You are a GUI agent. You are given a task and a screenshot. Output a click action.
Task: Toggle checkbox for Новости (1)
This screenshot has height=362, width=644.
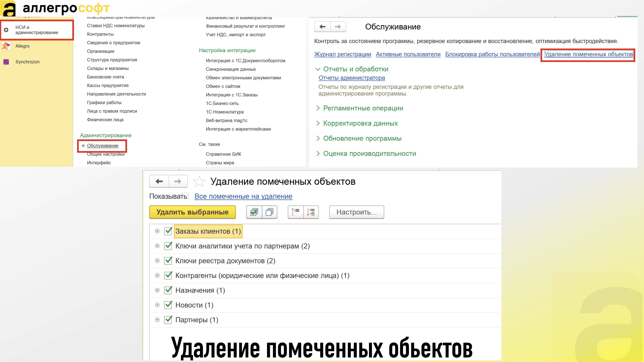click(168, 305)
